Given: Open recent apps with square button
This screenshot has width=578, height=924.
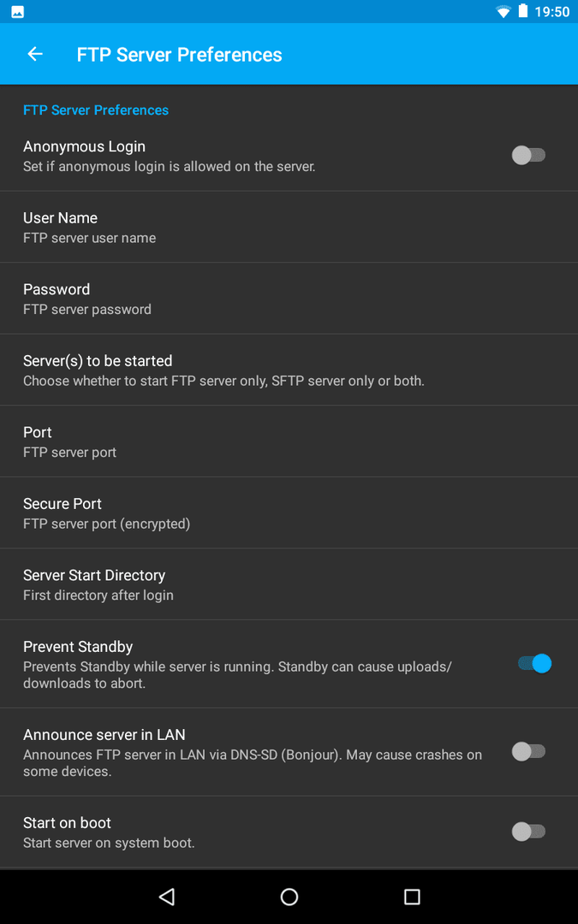Looking at the screenshot, I should [x=412, y=897].
